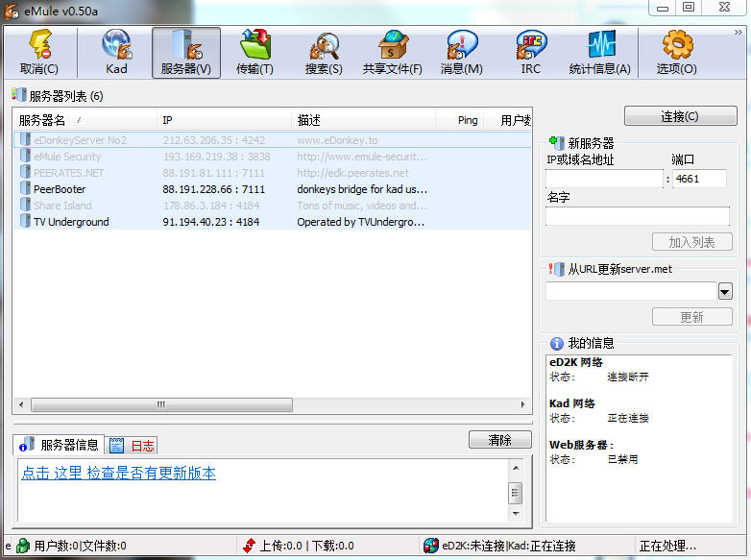Expand toolbar overflow chevron
The image size is (751, 560).
tap(739, 32)
